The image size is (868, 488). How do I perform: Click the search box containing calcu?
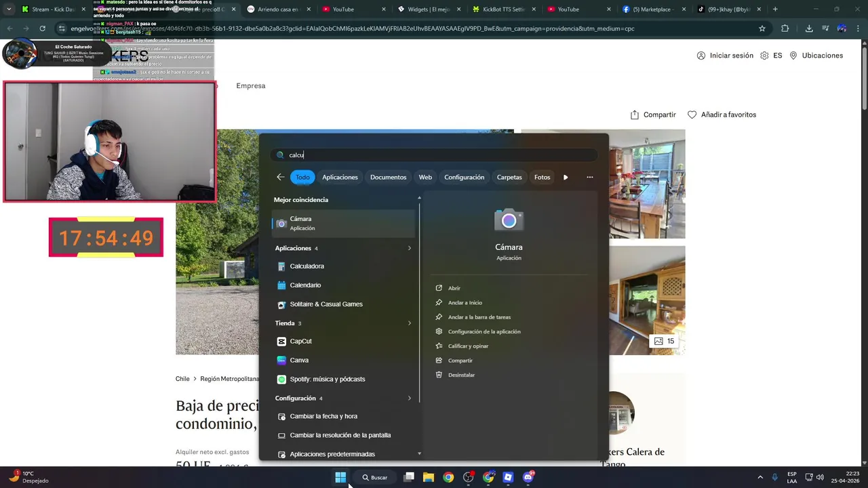(x=434, y=155)
